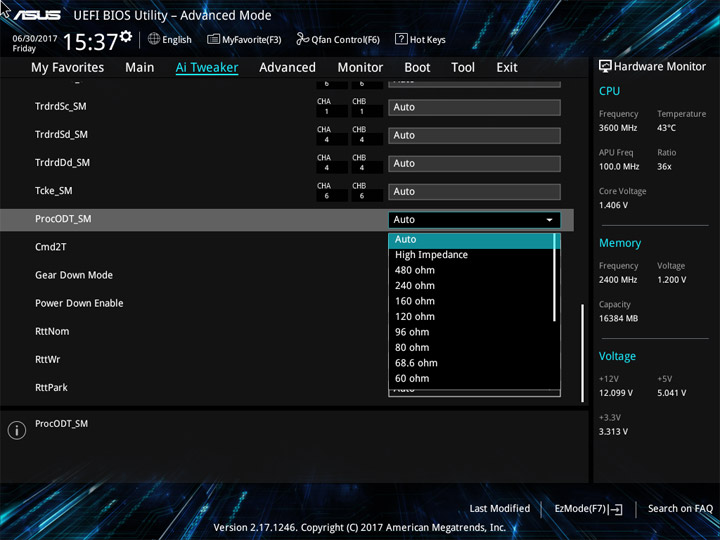Open Search on FAQ
This screenshot has height=540, width=720.
[680, 508]
